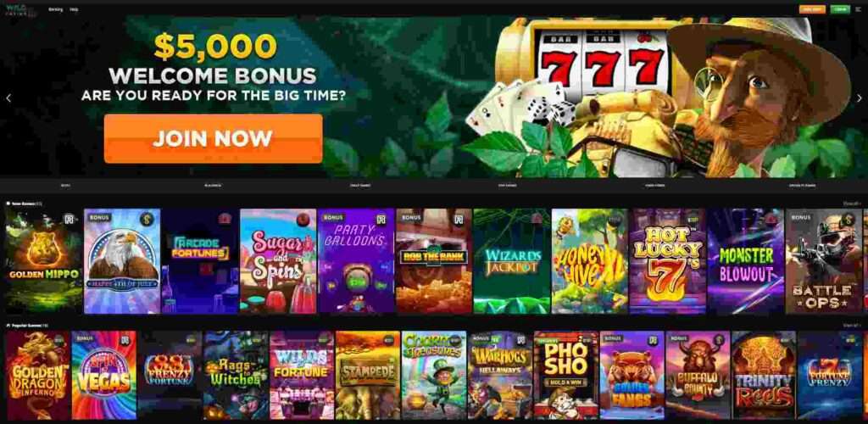
Task: Click the small orange Join Now header button
Action: (812, 9)
